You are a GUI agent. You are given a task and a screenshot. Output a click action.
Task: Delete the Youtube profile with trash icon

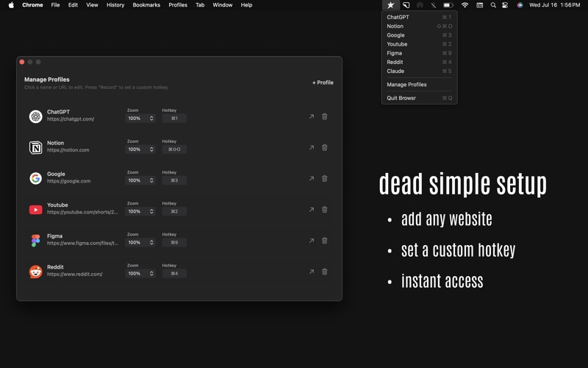(325, 210)
